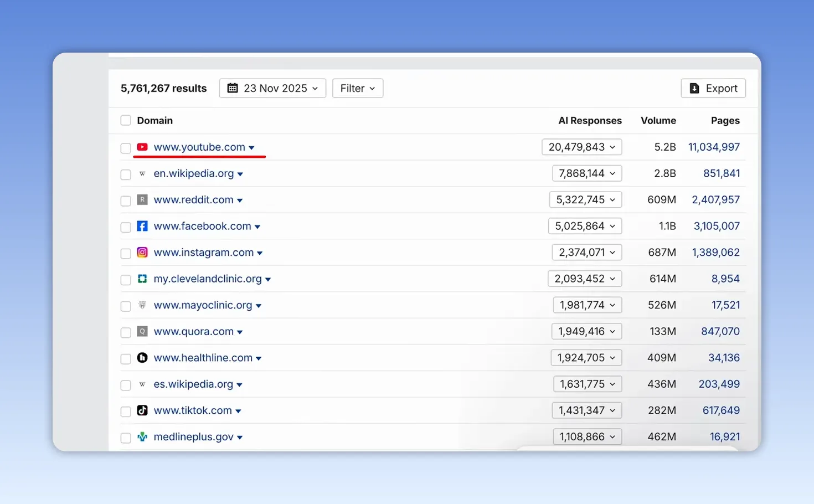
Task: Open the 1,981,774 AI Responses dropdown
Action: [588, 305]
